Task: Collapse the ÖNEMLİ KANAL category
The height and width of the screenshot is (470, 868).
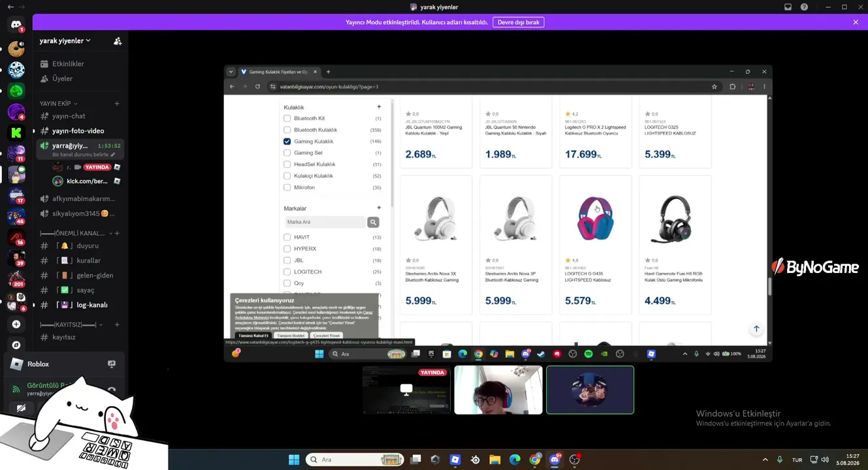Action: (75, 234)
